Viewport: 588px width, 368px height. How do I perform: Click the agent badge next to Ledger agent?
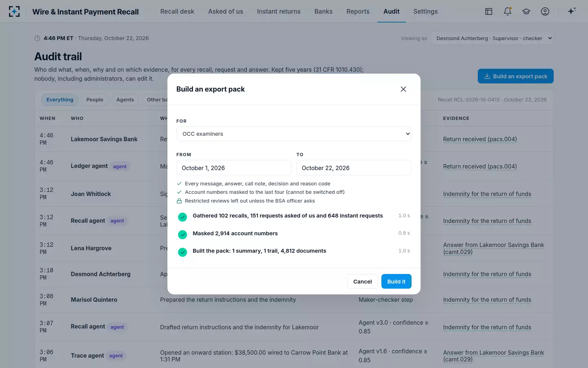(120, 166)
